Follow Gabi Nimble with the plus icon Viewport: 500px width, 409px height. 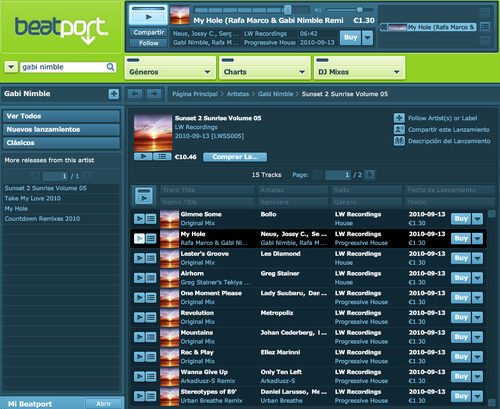click(x=114, y=94)
